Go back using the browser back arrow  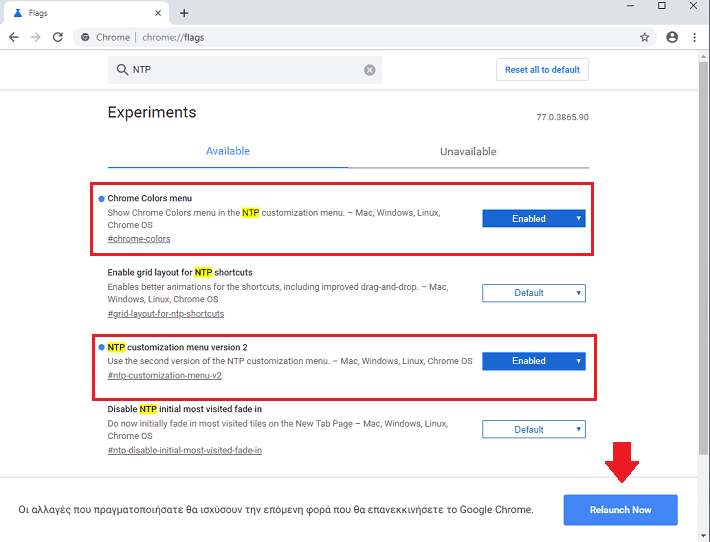tap(14, 37)
